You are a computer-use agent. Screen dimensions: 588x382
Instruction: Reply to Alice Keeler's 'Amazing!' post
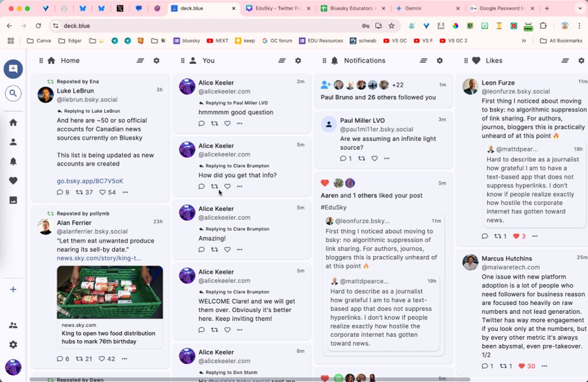pos(201,249)
